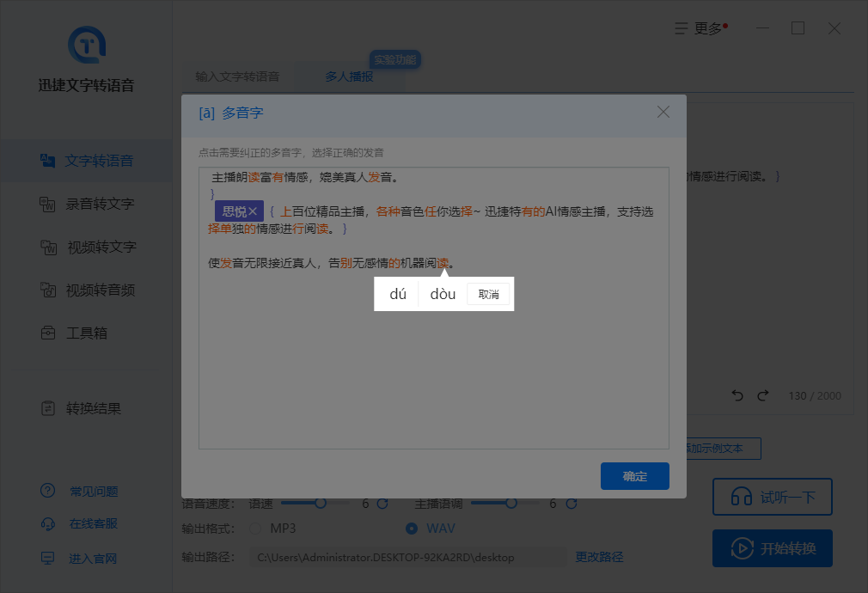
Task: Click the 转换结果 sidebar icon
Action: [48, 408]
